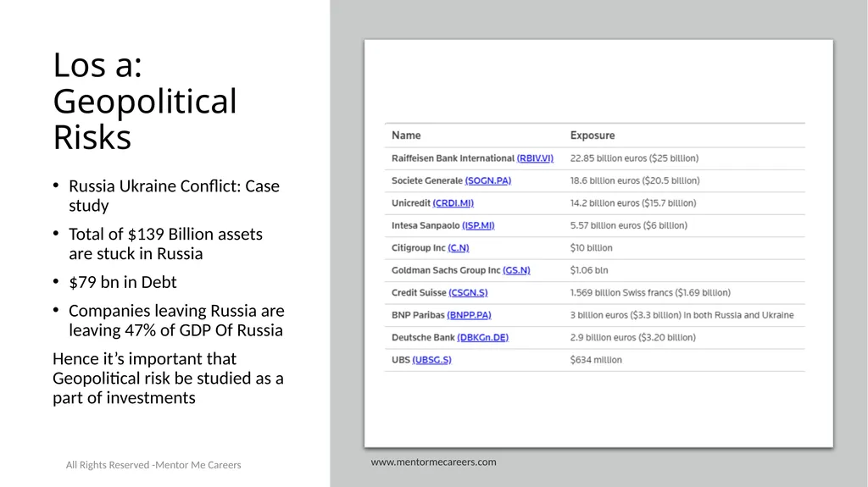This screenshot has height=487, width=868.
Task: Click the '$10 billion' exposure cell
Action: click(x=591, y=248)
